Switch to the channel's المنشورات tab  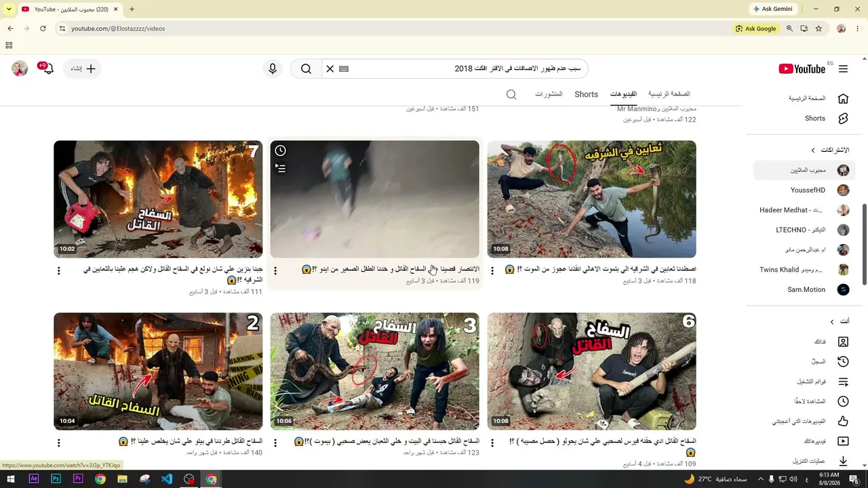click(x=549, y=94)
